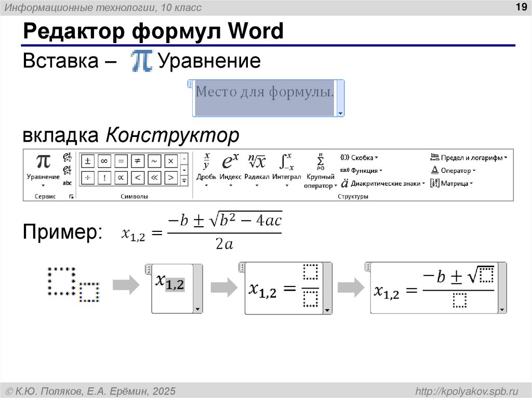This screenshot has width=532, height=398.
Task: Select the abc normal text button
Action: [x=67, y=183]
